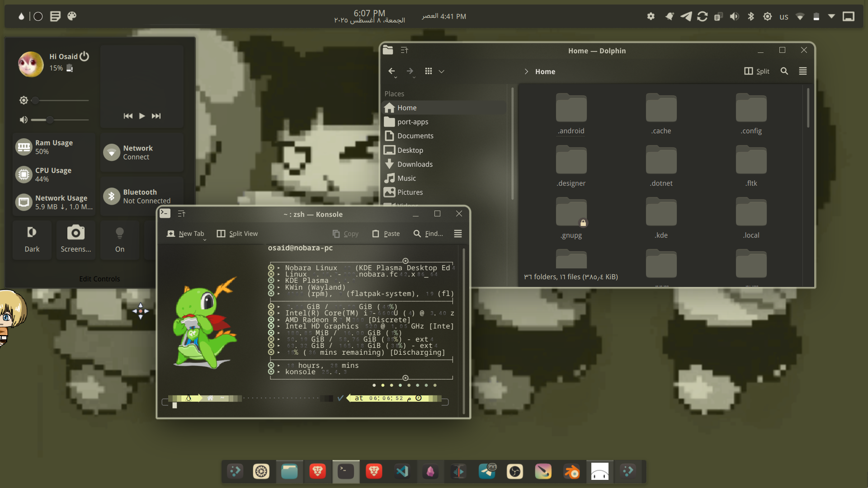
Task: Expand hidden tray icons arrow
Action: pos(831,16)
